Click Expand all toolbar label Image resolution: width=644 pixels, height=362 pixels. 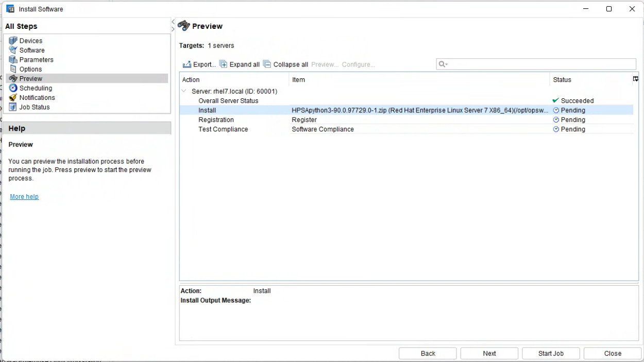click(244, 64)
